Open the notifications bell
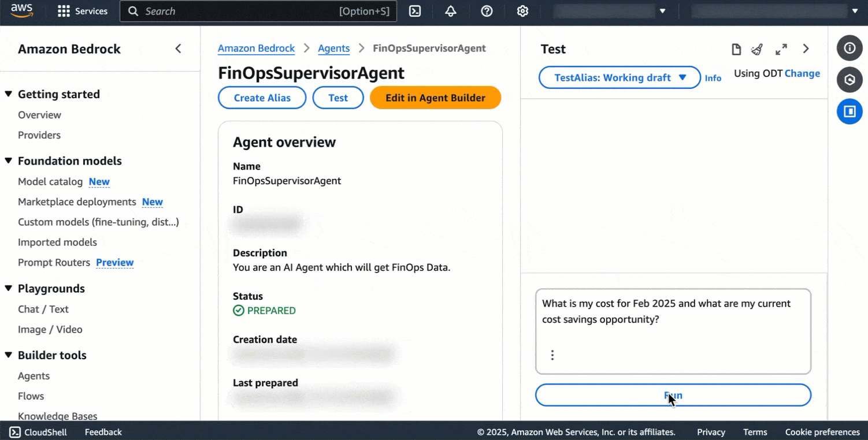 click(451, 12)
